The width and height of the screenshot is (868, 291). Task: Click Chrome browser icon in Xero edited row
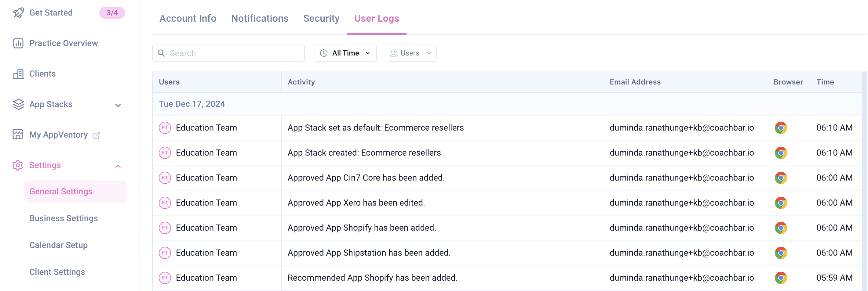780,203
